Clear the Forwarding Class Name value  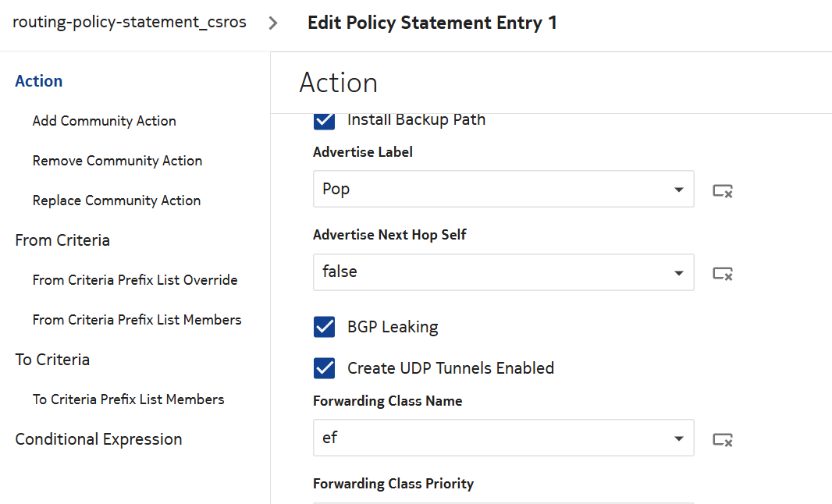click(x=723, y=439)
